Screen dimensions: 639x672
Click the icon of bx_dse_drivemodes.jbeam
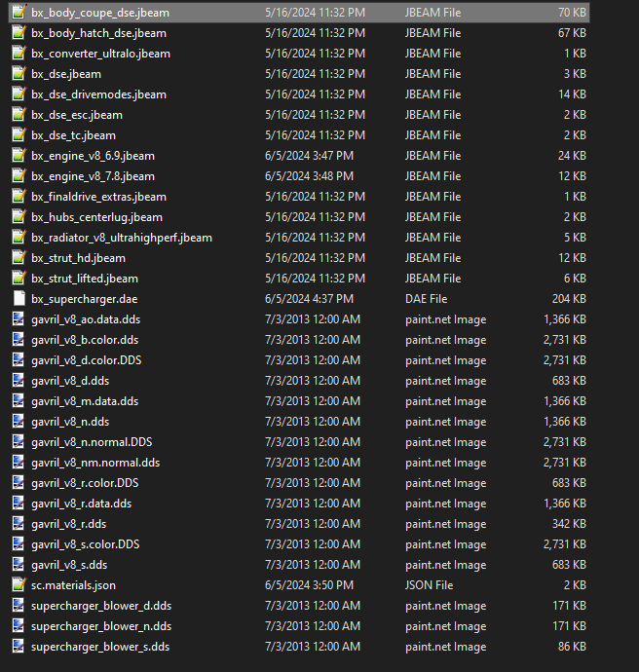(19, 93)
